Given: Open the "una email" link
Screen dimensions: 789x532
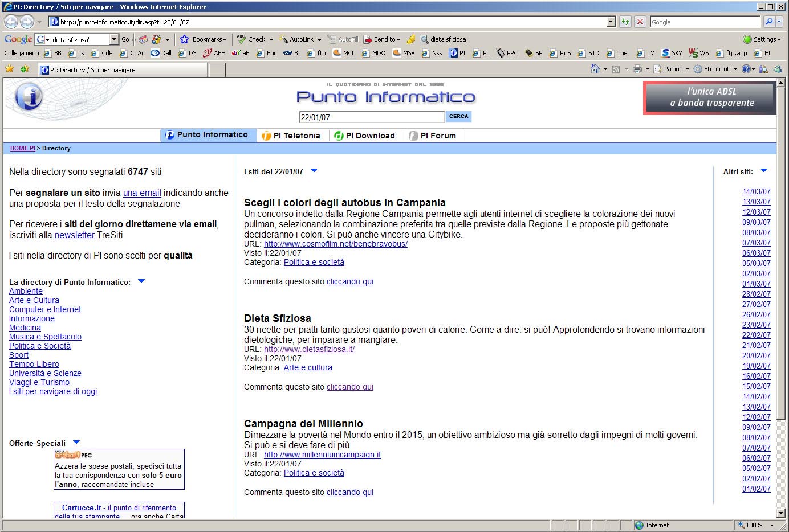Looking at the screenshot, I should point(142,193).
